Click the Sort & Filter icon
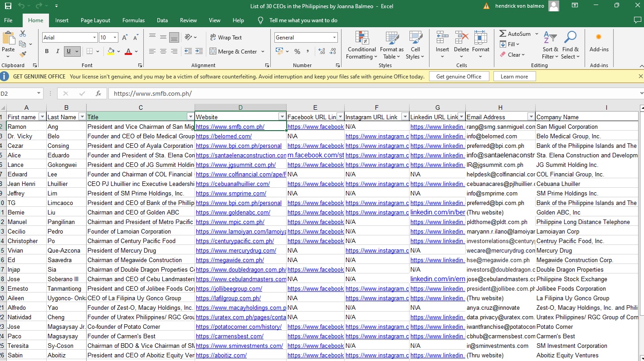 click(550, 45)
